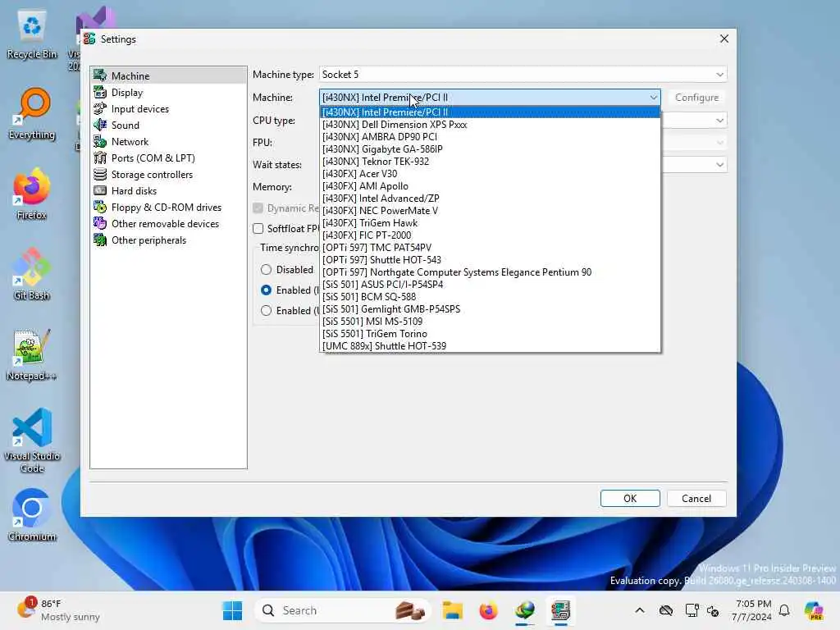Launch Everything search desktop icon

pos(32,114)
